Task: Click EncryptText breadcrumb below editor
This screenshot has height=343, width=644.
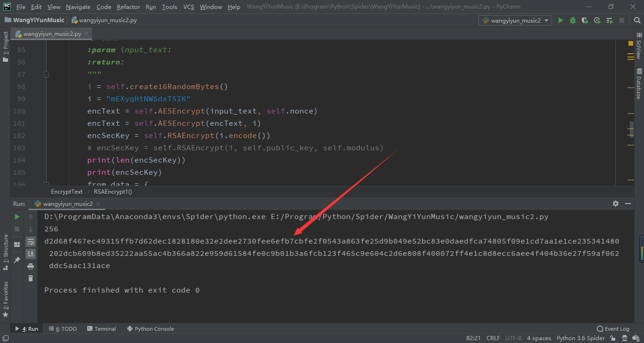Action: tap(66, 192)
